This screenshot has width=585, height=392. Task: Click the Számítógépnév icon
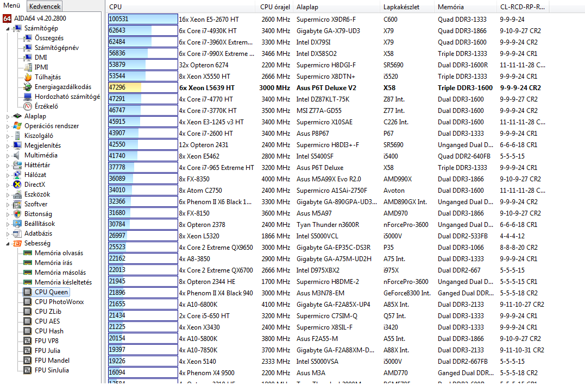(x=28, y=48)
